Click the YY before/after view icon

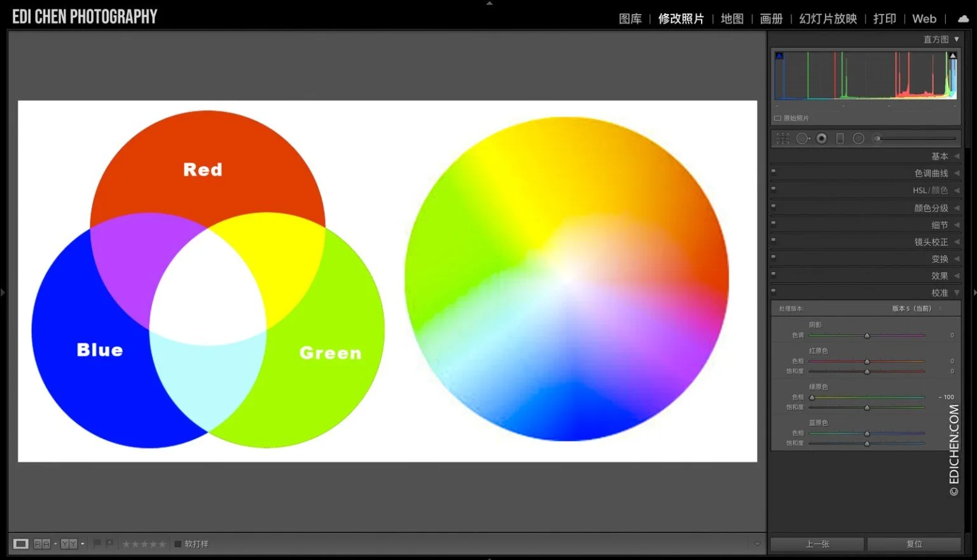click(x=69, y=544)
